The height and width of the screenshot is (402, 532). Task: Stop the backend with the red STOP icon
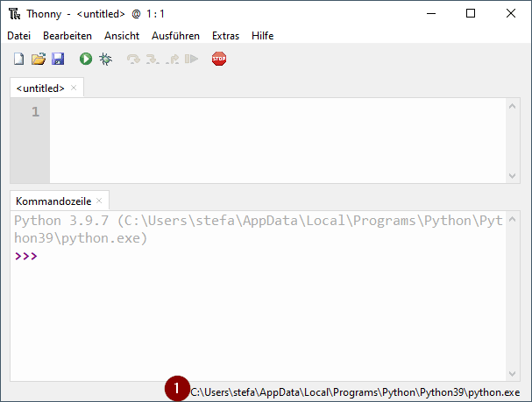tap(219, 59)
